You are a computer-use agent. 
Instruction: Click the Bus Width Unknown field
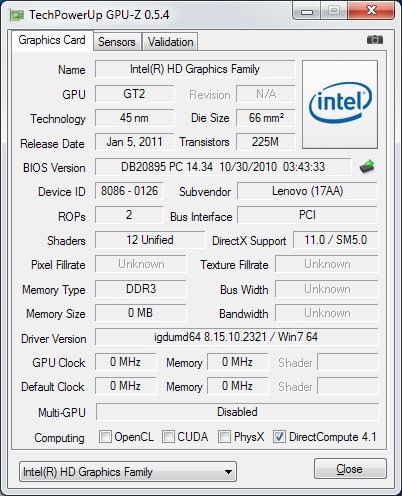point(327,289)
